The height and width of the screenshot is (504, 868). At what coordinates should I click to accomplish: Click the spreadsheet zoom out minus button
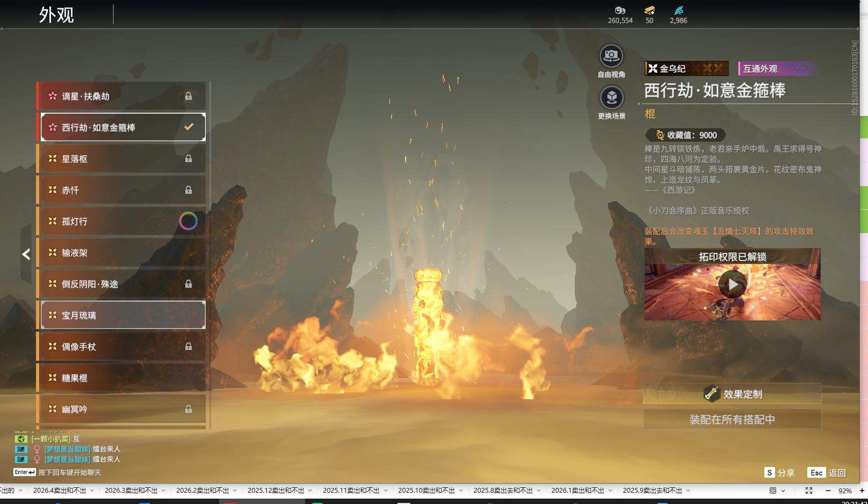click(828, 491)
